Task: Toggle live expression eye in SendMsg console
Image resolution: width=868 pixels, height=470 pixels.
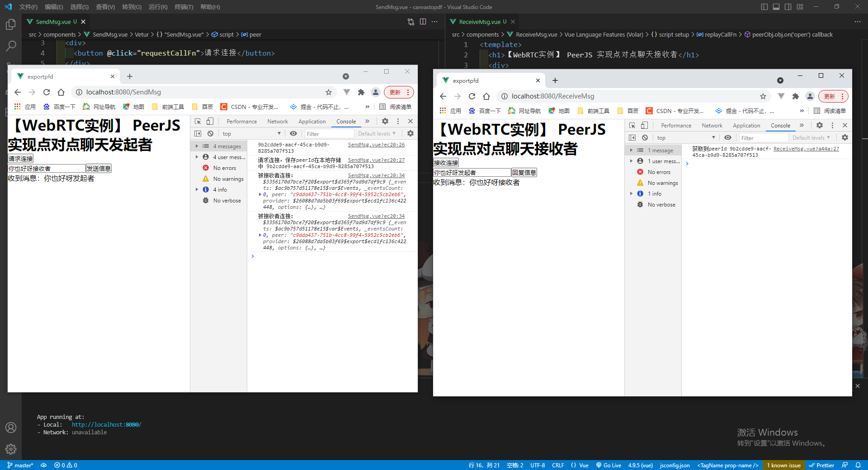Action: point(293,134)
